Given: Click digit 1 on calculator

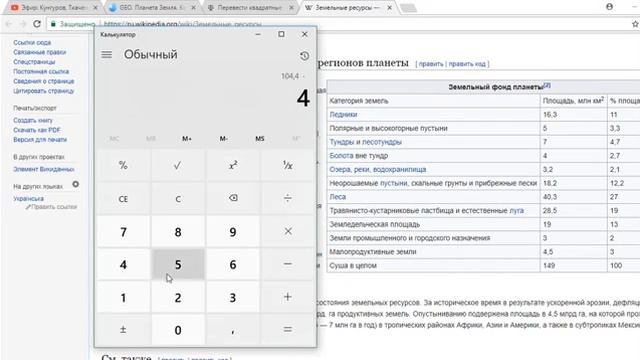Looking at the screenshot, I should (x=123, y=297).
